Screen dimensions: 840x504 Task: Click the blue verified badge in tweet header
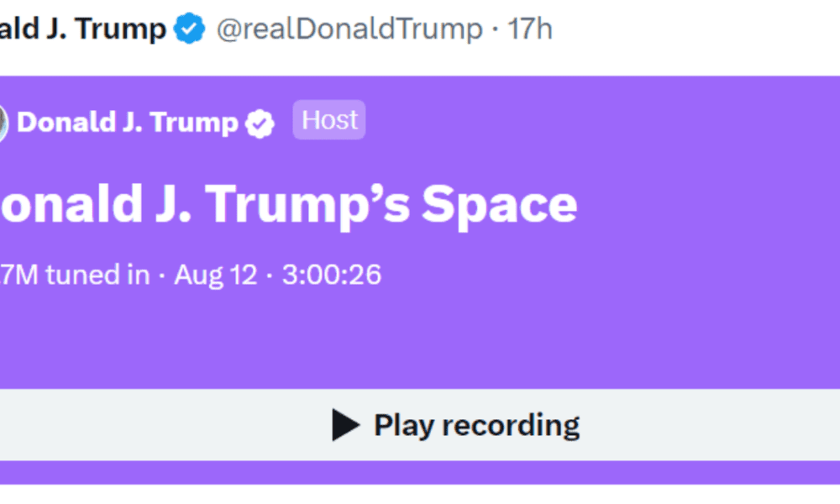pyautogui.click(x=189, y=29)
